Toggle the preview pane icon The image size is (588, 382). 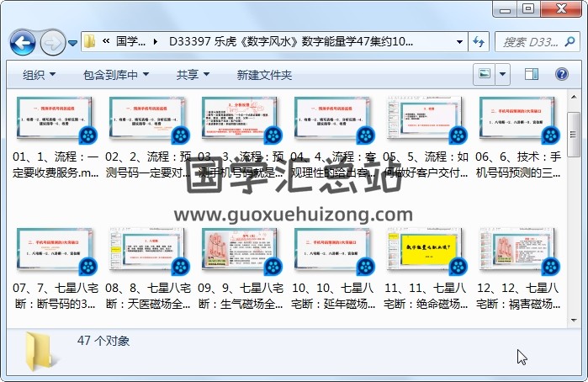click(x=532, y=75)
